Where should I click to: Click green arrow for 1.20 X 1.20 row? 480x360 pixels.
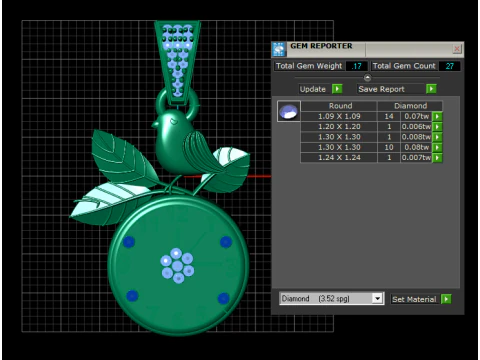coord(437,127)
